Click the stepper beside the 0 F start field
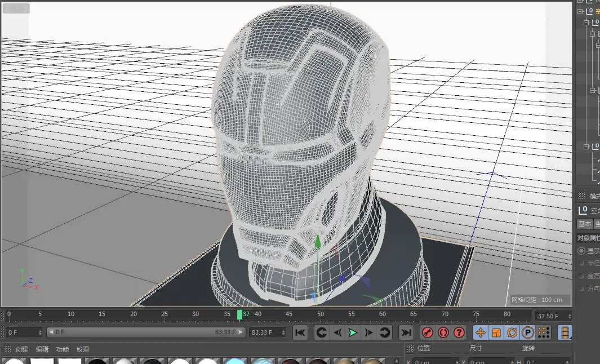Image resolution: width=600 pixels, height=364 pixels. tap(40, 332)
